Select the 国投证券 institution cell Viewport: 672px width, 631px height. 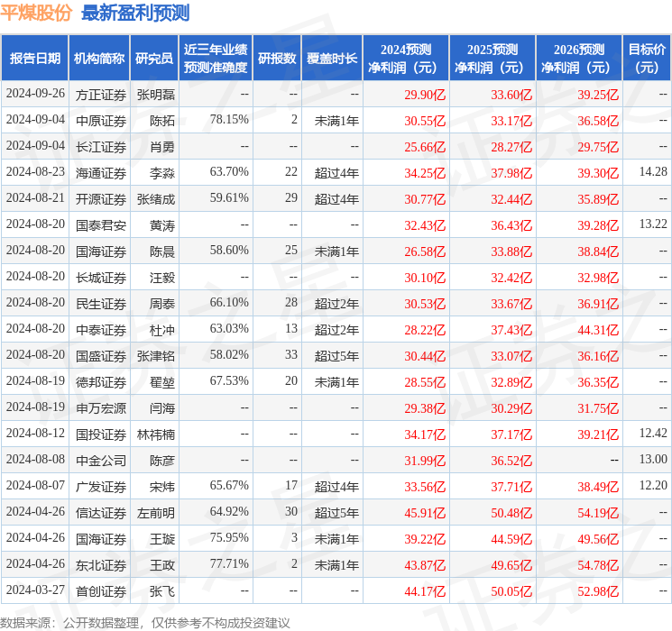tap(101, 434)
